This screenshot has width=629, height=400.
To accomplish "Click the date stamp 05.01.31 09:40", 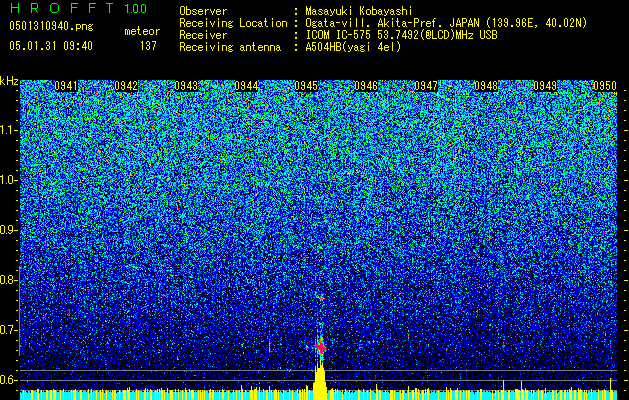I will 51,46.
